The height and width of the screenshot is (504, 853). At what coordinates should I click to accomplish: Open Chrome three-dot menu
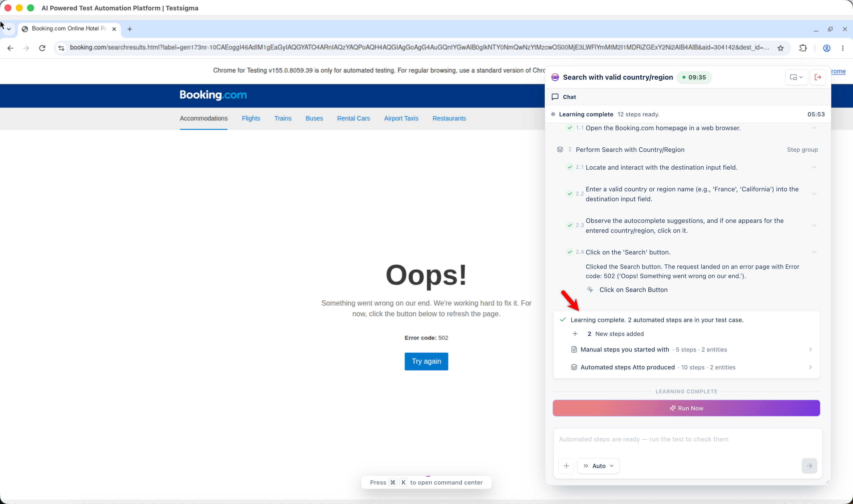[x=843, y=48]
